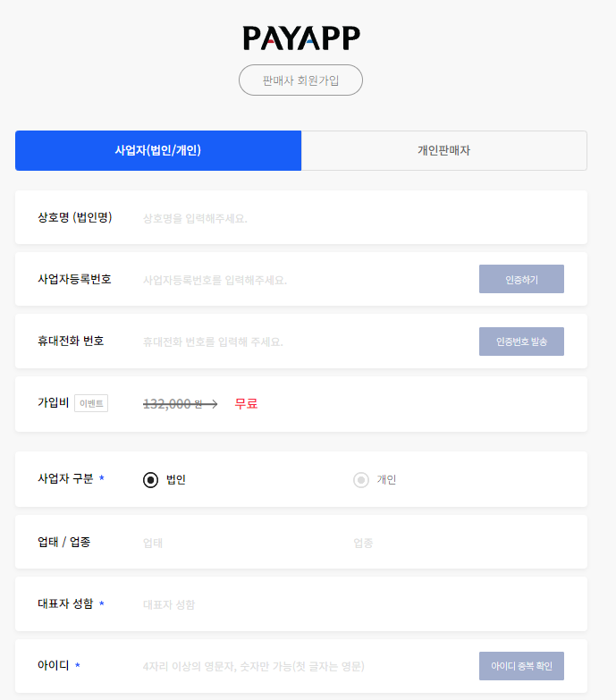Focus the 휴대전화 번호 input field

click(306, 342)
